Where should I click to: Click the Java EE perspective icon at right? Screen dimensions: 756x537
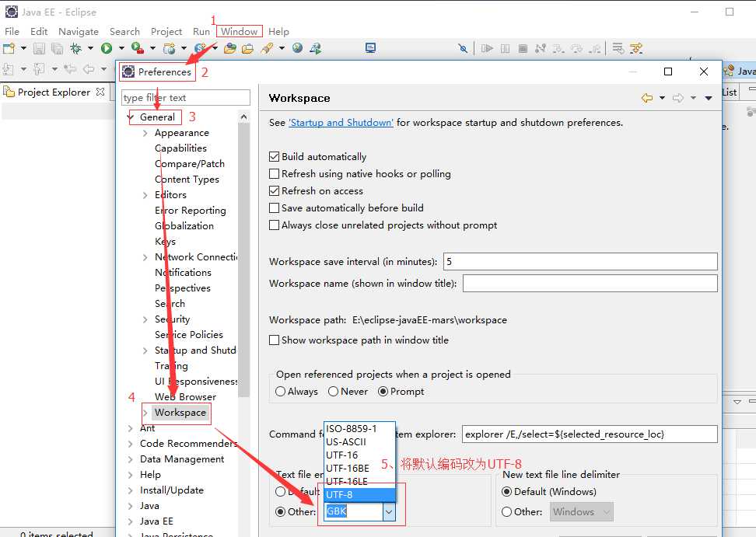pos(729,71)
